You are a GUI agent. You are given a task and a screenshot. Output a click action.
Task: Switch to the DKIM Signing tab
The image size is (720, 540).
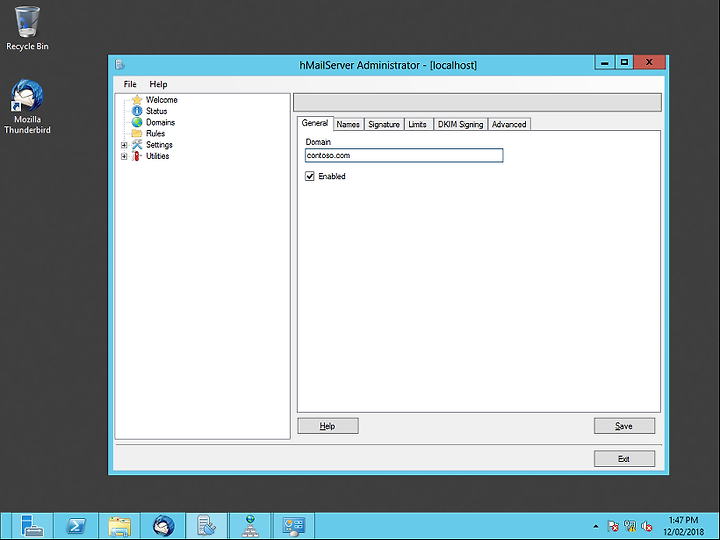tap(460, 124)
